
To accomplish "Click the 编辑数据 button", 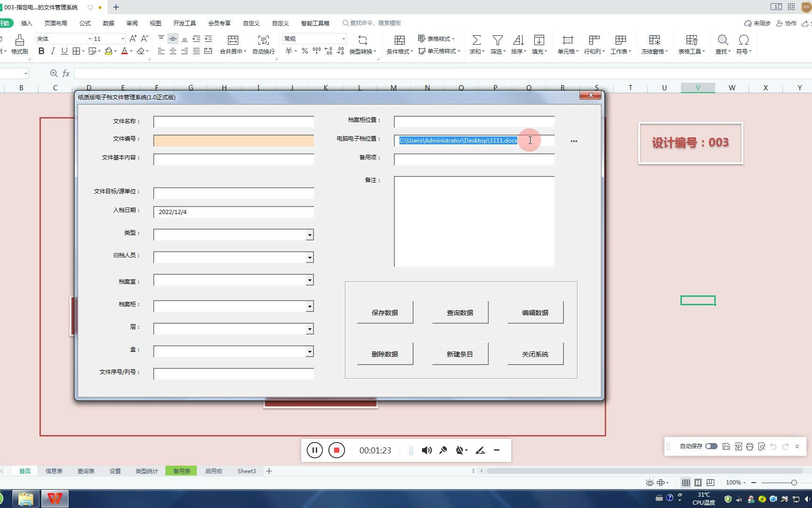I will coord(535,312).
